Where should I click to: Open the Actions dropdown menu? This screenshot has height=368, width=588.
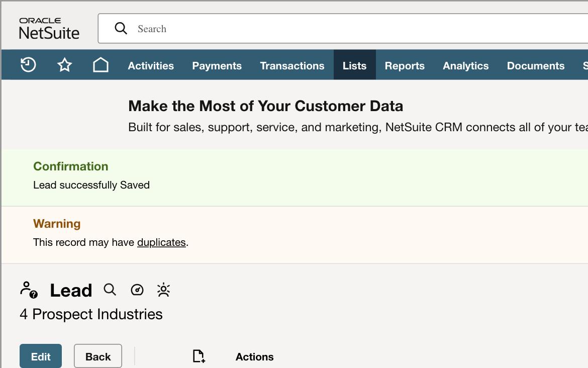(x=255, y=357)
